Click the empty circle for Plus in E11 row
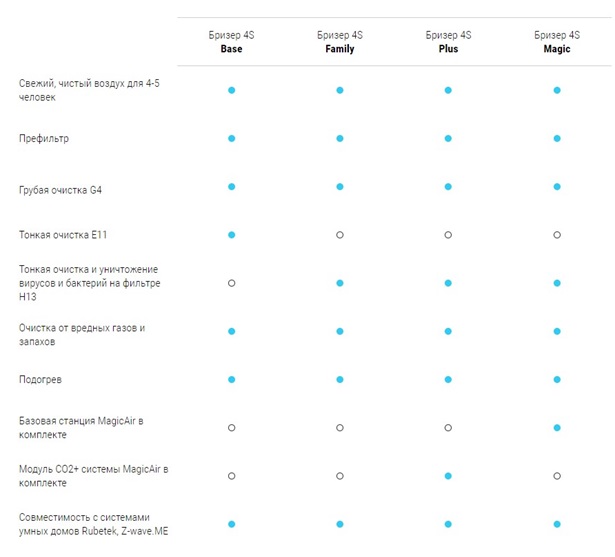The height and width of the screenshot is (557, 615). click(448, 235)
